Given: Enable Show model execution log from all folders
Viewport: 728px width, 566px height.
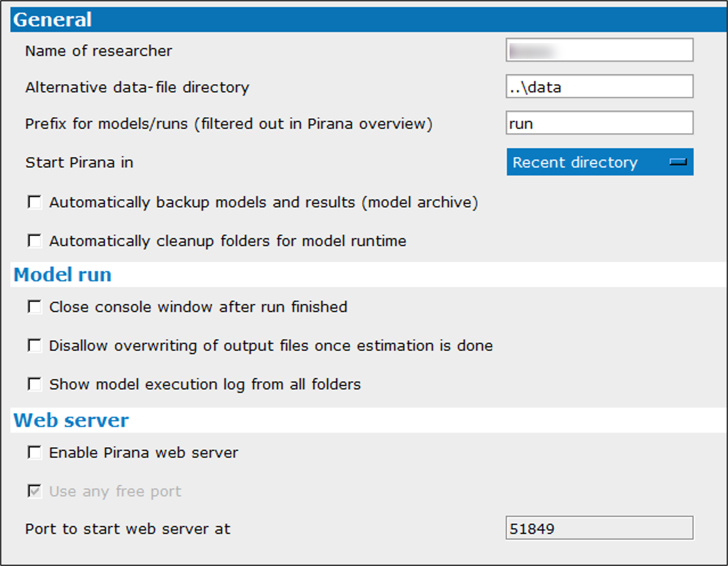Looking at the screenshot, I should (35, 384).
